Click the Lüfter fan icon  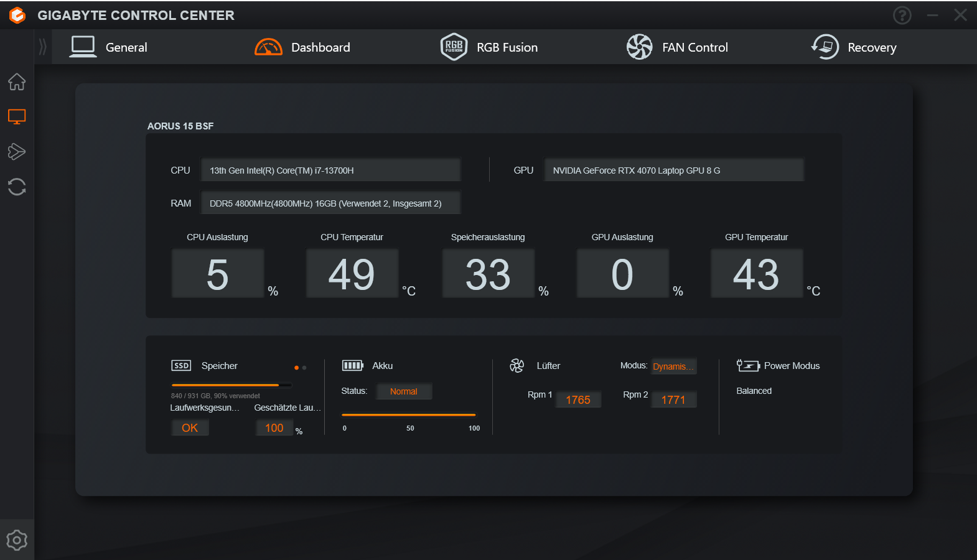click(x=517, y=365)
